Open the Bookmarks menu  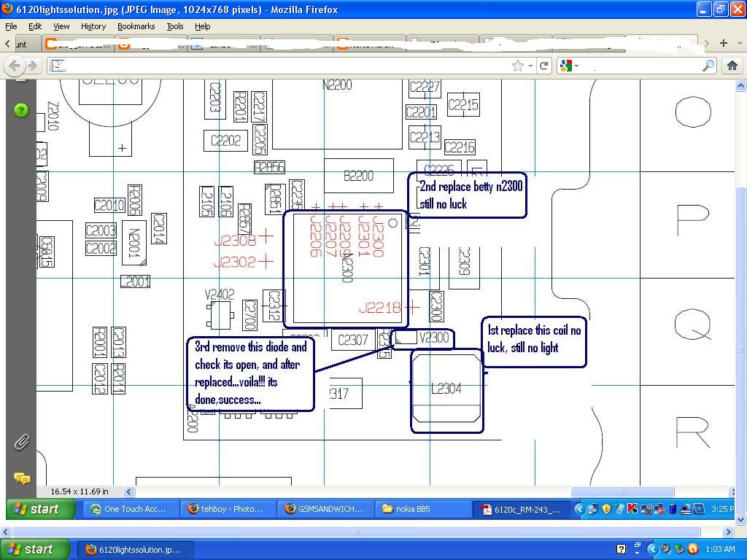click(x=136, y=26)
